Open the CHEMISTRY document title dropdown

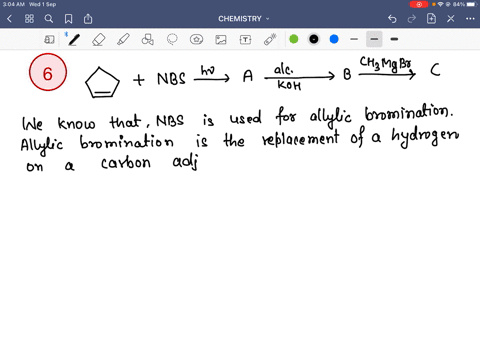pos(244,19)
